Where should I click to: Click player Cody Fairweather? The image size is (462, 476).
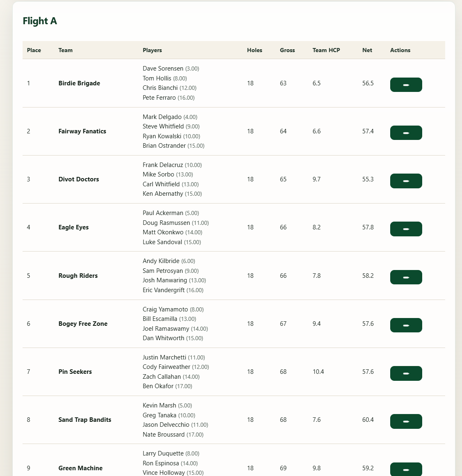click(166, 367)
